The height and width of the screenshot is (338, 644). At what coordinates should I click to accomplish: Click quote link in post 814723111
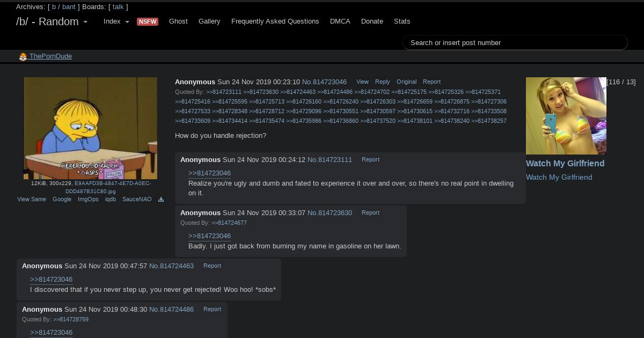[209, 173]
